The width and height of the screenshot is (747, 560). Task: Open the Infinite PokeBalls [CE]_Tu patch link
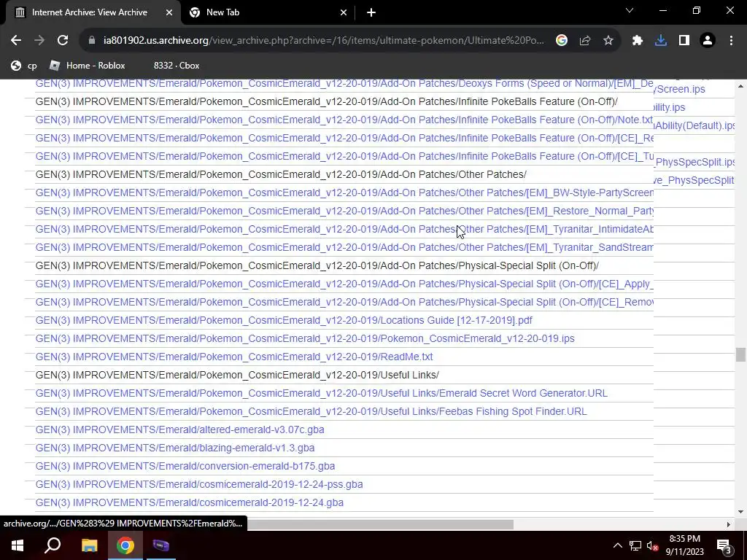pos(344,156)
